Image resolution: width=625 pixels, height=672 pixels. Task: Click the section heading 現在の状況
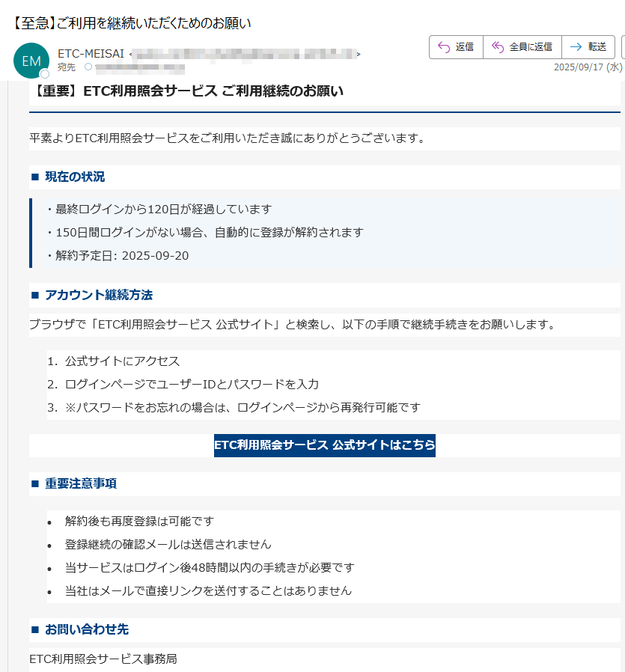[x=75, y=177]
